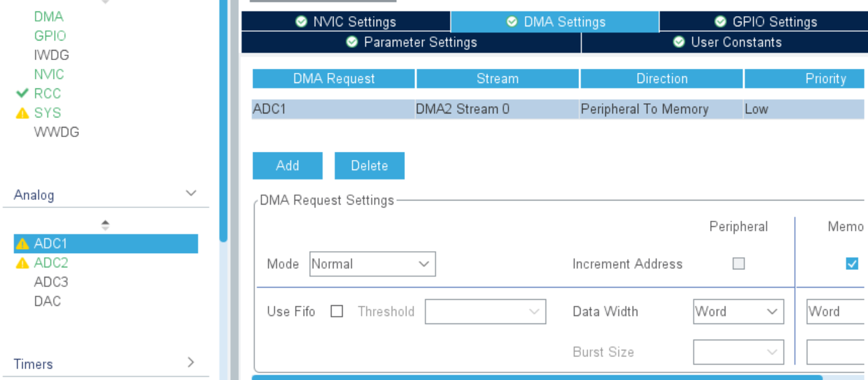Screen dimensions: 868x380
Task: Click the green check icon on NVIC Settings
Action: tap(302, 22)
